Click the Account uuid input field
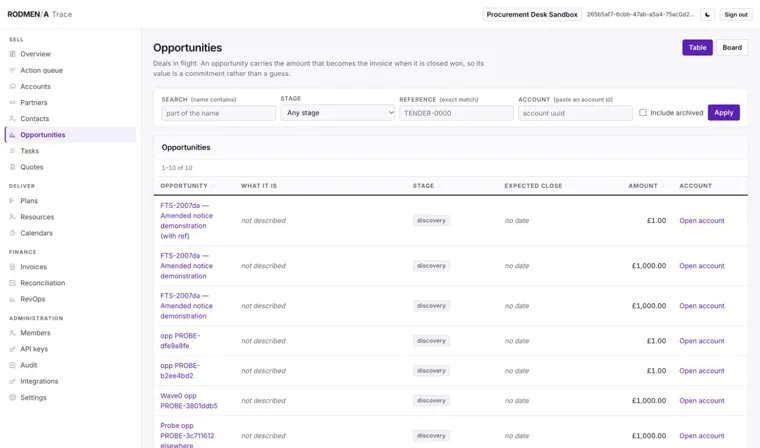 pyautogui.click(x=575, y=113)
